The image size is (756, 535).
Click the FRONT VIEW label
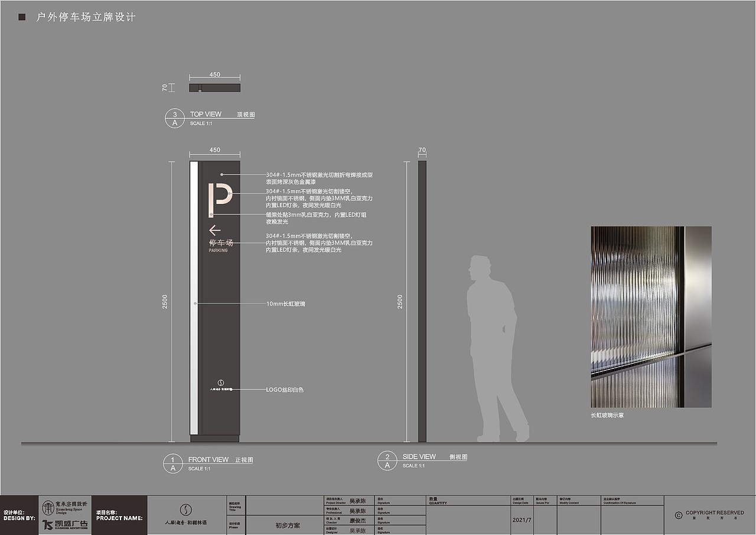coord(208,459)
